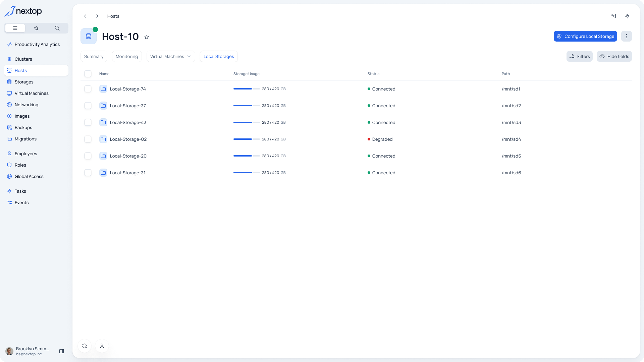Switch to Summary tab
644x362 pixels.
94,56
